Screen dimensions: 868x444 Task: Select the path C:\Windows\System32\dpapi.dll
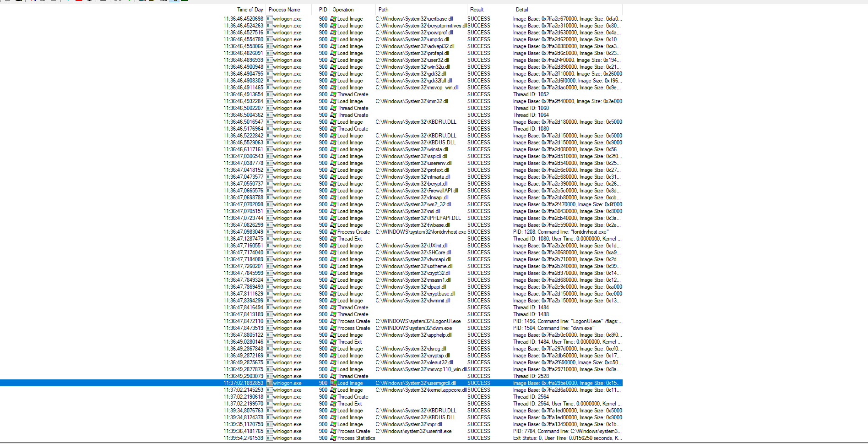tap(411, 287)
